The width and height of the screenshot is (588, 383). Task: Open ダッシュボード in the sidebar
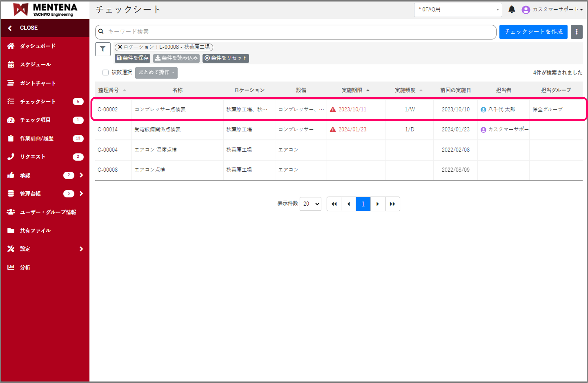point(38,46)
